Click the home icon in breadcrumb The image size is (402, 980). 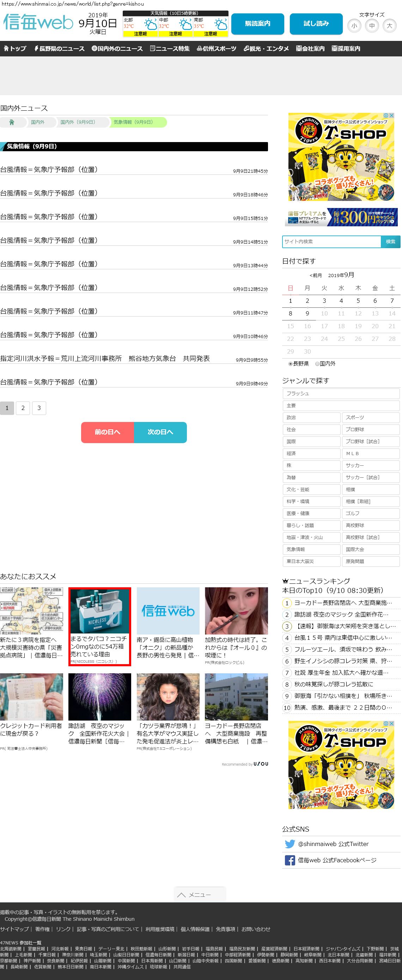[x=12, y=122]
